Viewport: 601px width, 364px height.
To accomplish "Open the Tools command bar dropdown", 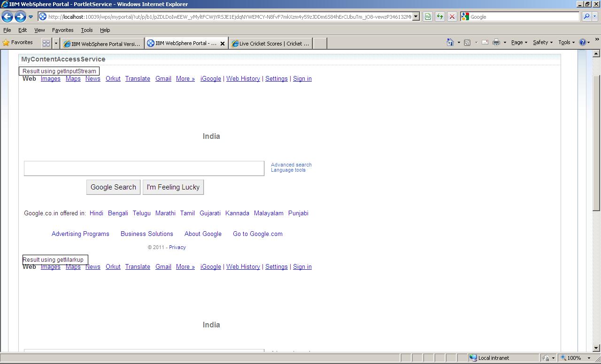I will 566,42.
